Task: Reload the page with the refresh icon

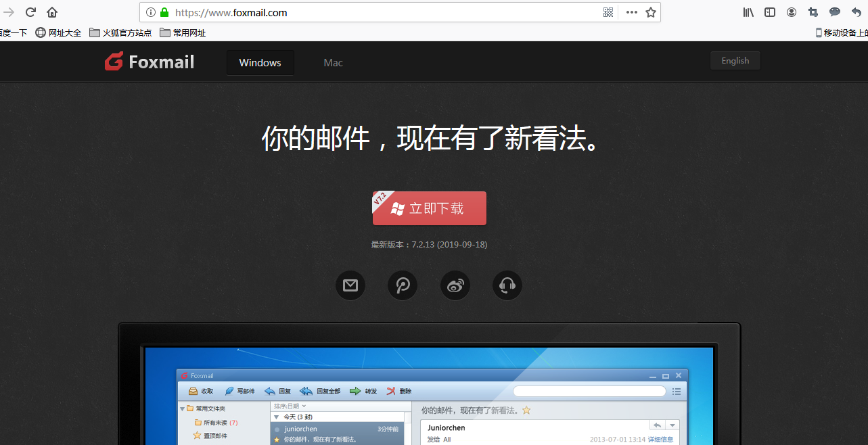Action: click(30, 12)
